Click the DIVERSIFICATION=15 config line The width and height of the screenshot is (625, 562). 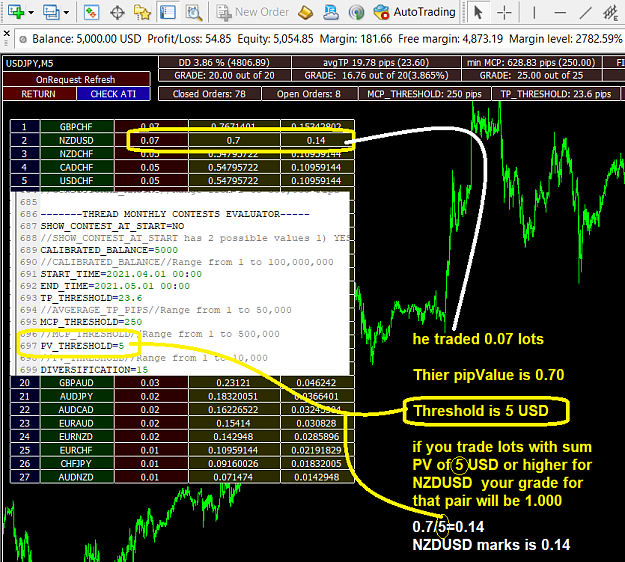tap(94, 370)
